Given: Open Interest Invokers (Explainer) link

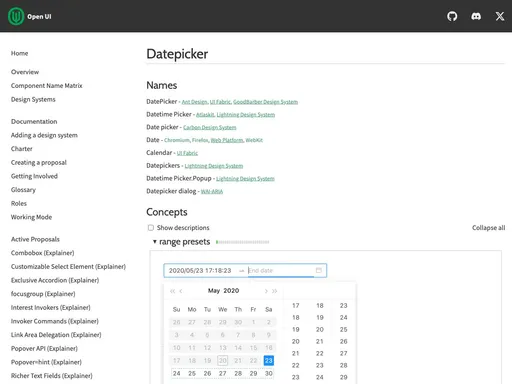Looking at the screenshot, I should 51,307.
